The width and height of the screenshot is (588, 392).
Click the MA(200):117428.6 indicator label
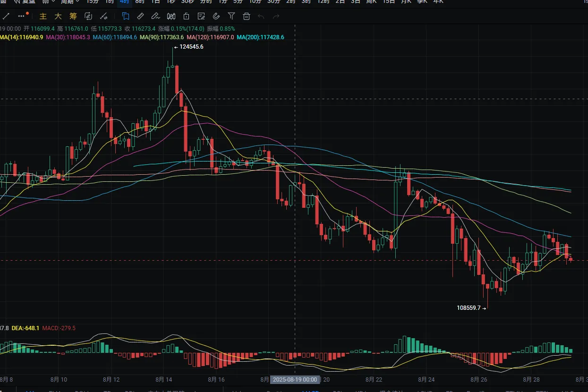coord(260,37)
